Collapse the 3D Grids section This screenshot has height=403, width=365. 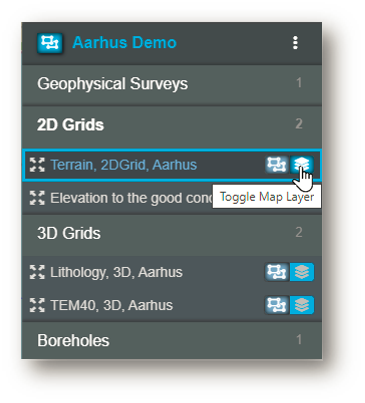pos(172,233)
